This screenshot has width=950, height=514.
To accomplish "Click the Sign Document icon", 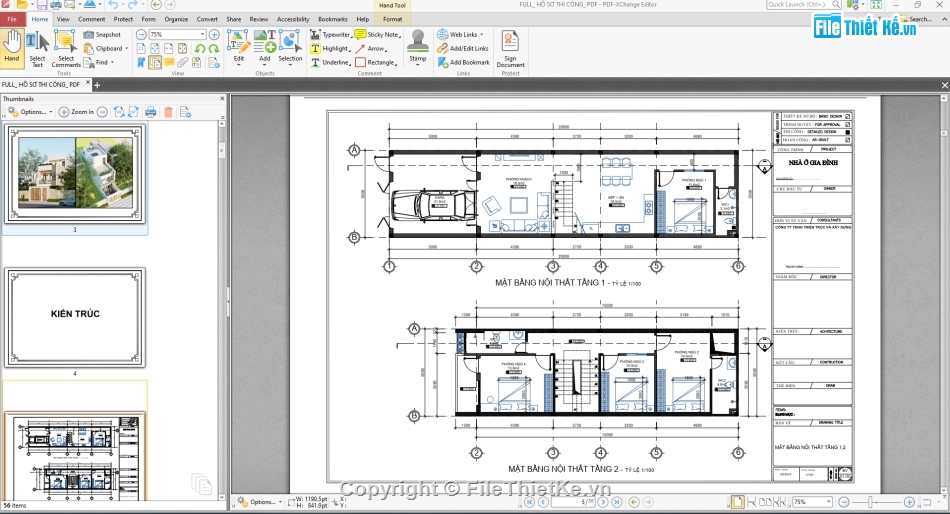I will 510,47.
